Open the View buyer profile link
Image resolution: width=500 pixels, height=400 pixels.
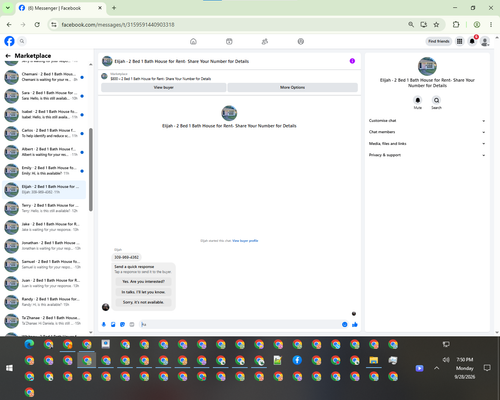click(245, 241)
